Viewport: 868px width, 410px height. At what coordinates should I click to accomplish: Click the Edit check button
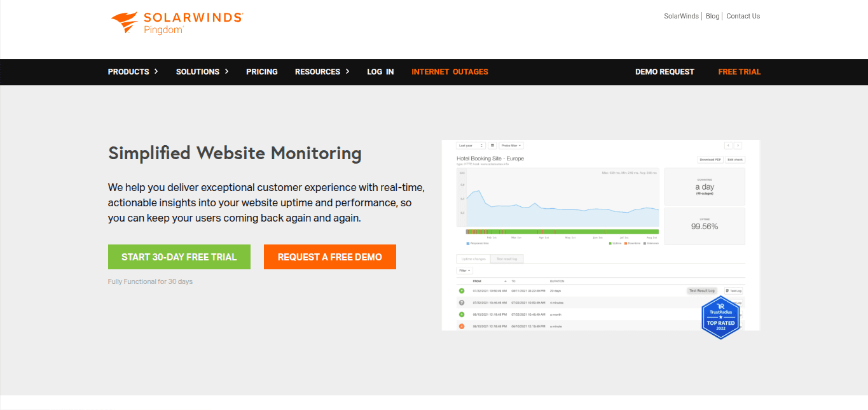pyautogui.click(x=736, y=160)
